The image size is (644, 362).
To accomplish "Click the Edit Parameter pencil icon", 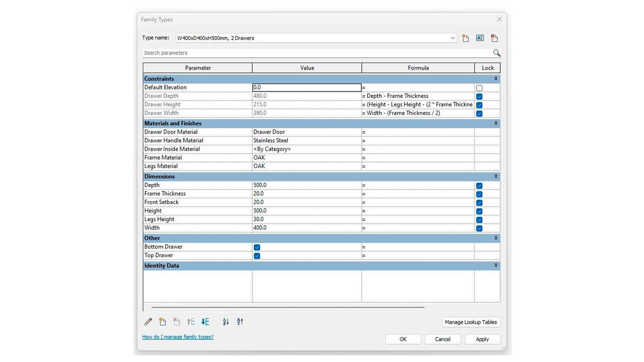I will click(148, 322).
